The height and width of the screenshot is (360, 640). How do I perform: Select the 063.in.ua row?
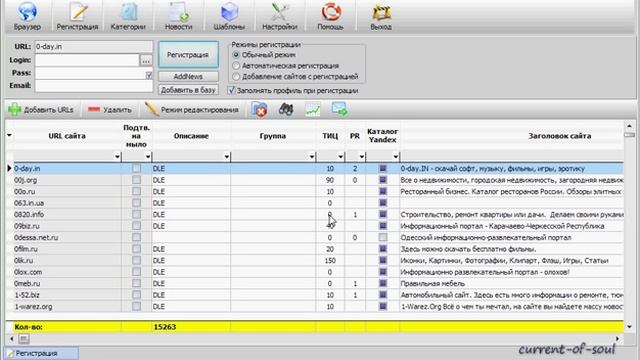(x=314, y=203)
